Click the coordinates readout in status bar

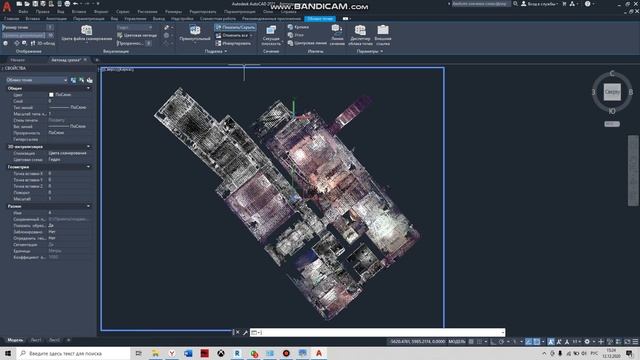[417, 342]
